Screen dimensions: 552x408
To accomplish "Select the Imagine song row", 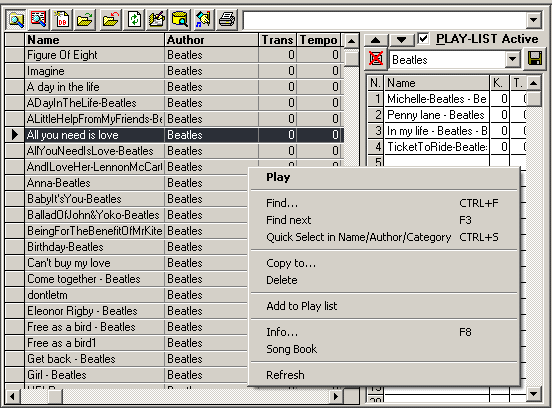I will click(94, 71).
